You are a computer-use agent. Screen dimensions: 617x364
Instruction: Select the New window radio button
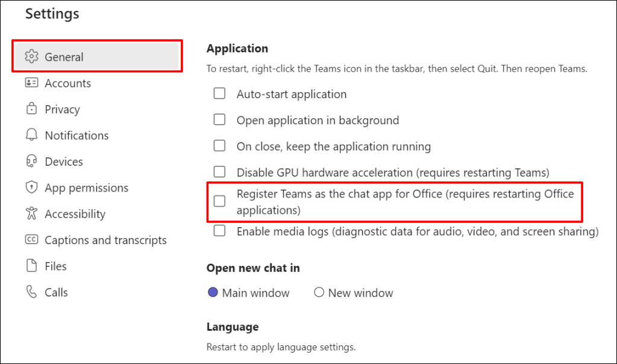pos(319,292)
